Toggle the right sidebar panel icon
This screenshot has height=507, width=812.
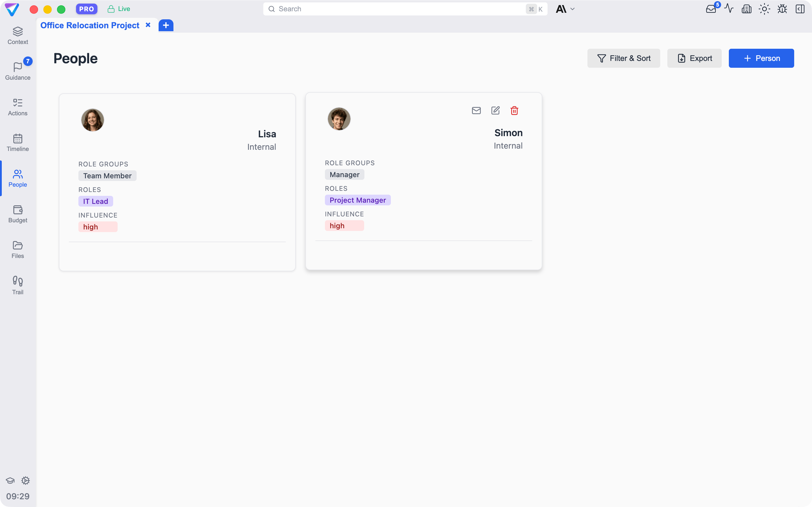pos(800,9)
